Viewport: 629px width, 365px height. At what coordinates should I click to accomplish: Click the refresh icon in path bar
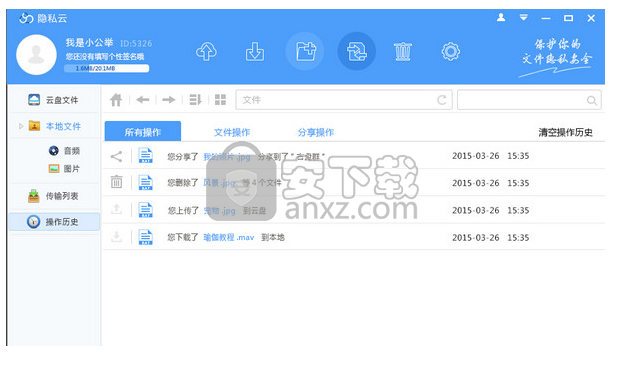[442, 100]
